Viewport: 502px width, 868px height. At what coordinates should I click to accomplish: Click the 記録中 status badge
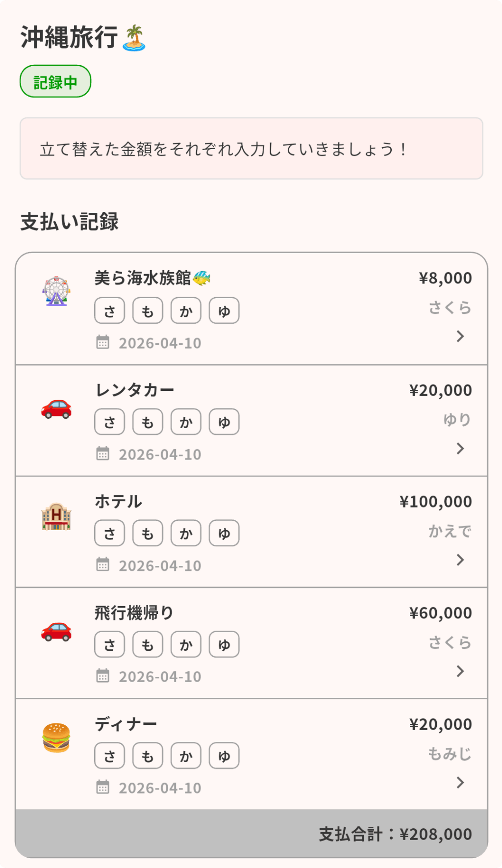point(55,81)
